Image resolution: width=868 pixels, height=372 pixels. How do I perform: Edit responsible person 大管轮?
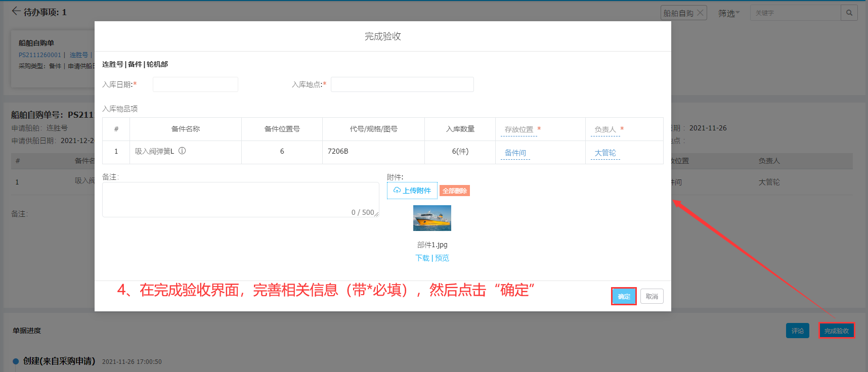(605, 153)
